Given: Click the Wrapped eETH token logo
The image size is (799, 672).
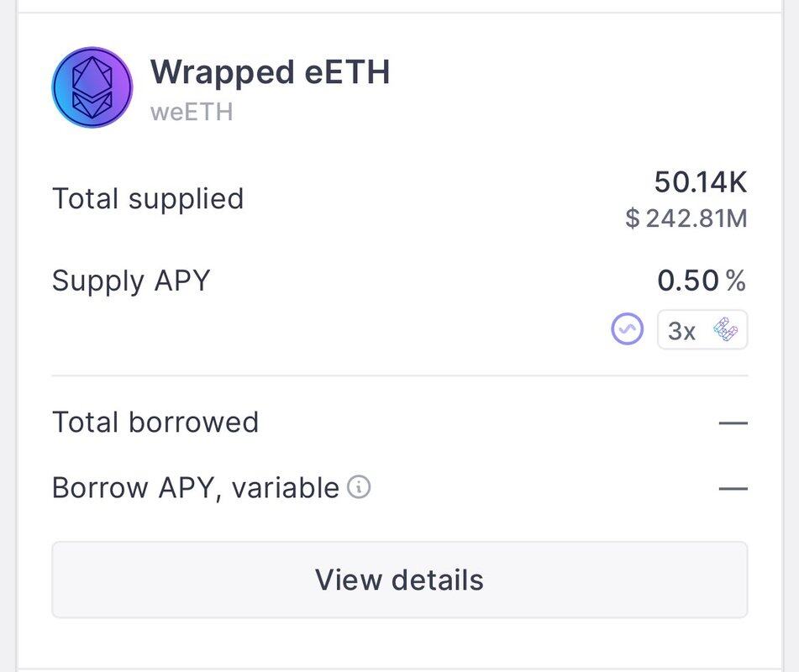Looking at the screenshot, I should tap(92, 87).
